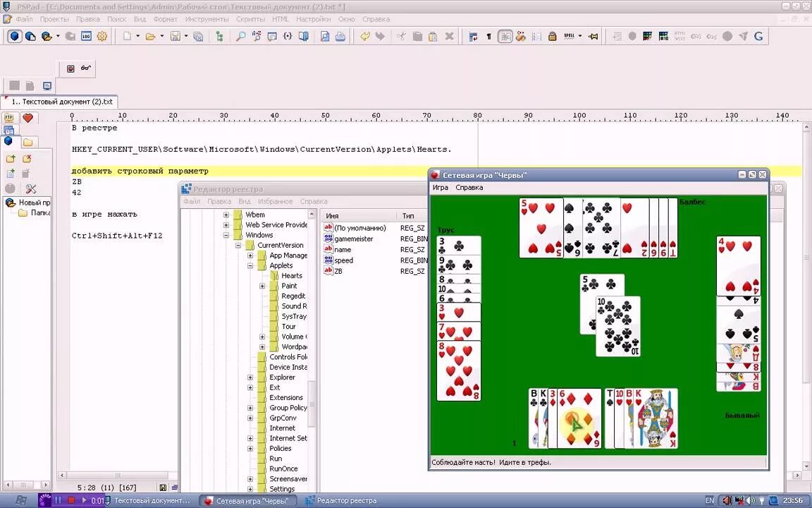Viewport: 812px width, 508px height.
Task: Click the LOG window icon in PSPad toolbar
Action: 86,36
